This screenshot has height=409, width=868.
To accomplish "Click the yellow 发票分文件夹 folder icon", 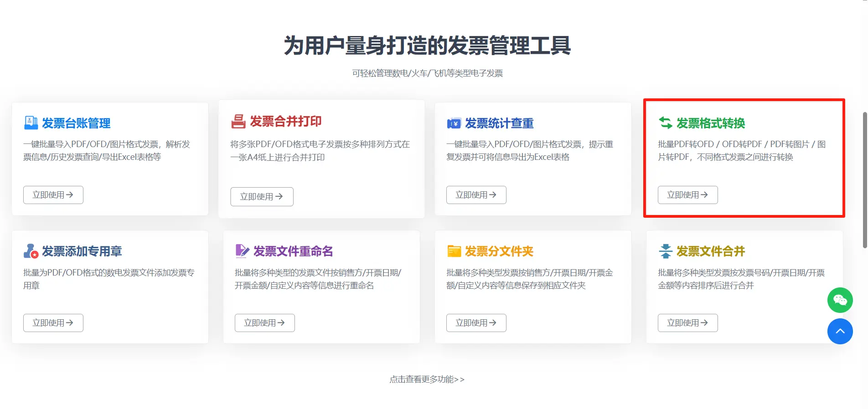I will tap(454, 251).
